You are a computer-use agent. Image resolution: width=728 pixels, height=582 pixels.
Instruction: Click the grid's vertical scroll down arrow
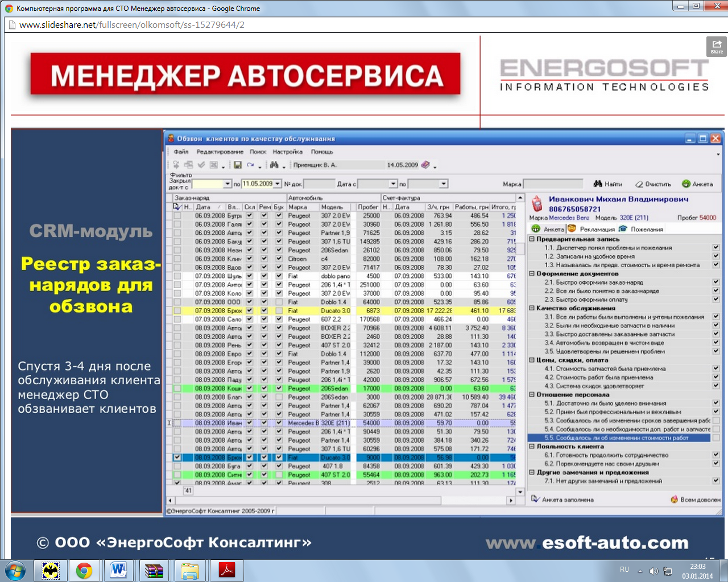point(520,492)
